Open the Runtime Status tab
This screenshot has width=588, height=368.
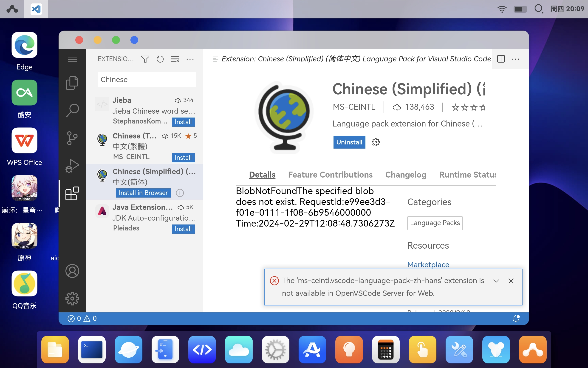pyautogui.click(x=468, y=175)
